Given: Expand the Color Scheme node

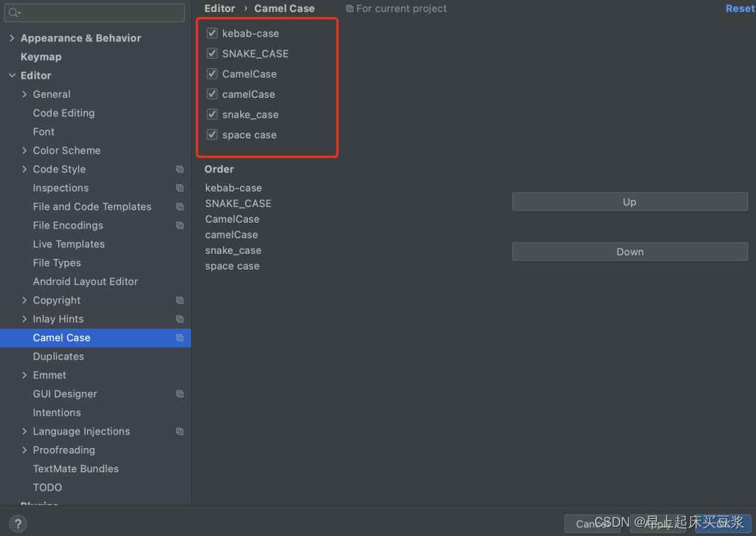Looking at the screenshot, I should click(x=25, y=150).
